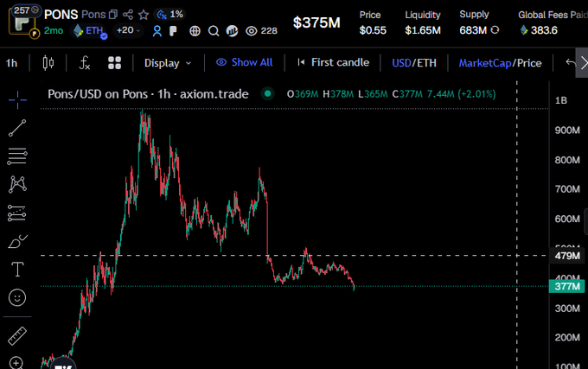Image resolution: width=588 pixels, height=369 pixels.
Task: Change the 1h chart interval
Action: tap(11, 63)
